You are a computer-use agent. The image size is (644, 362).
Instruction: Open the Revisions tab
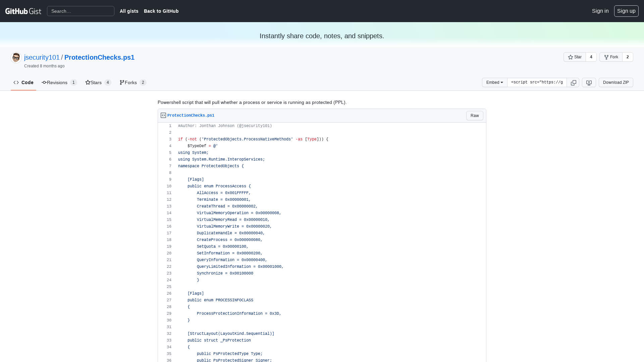pos(59,82)
